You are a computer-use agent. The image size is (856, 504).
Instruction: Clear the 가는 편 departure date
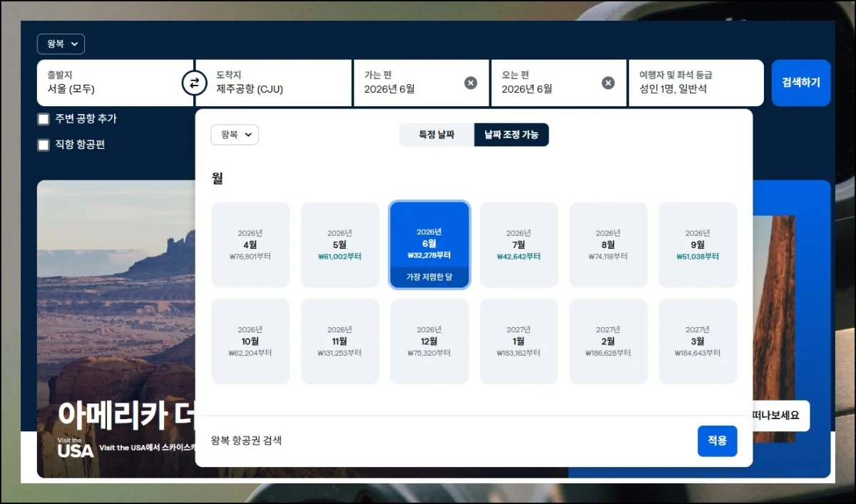coord(471,83)
